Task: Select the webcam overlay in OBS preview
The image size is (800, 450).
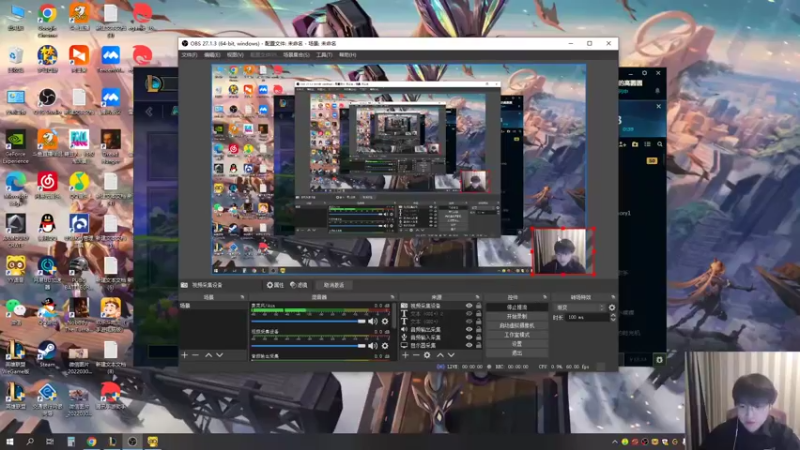Action: tap(563, 251)
